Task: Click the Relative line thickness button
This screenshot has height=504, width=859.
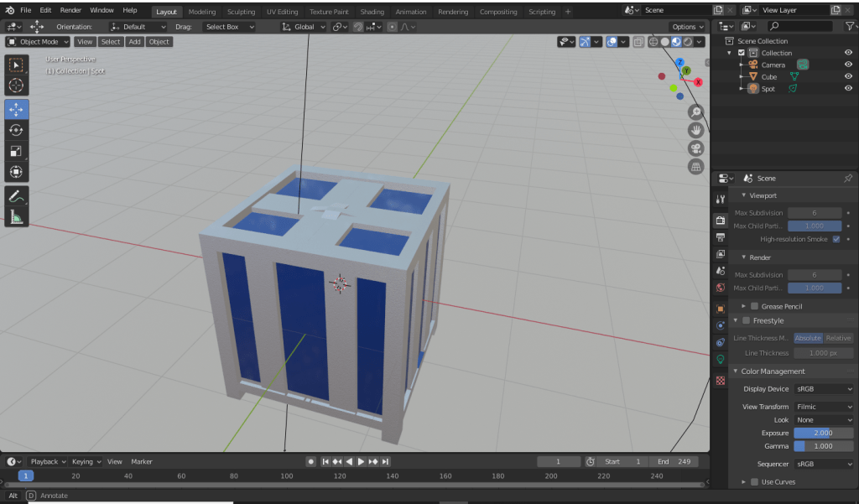Action: coord(838,338)
